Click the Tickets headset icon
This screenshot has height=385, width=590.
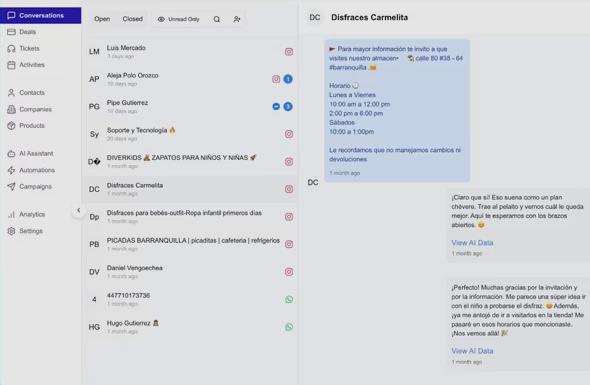[x=11, y=49]
